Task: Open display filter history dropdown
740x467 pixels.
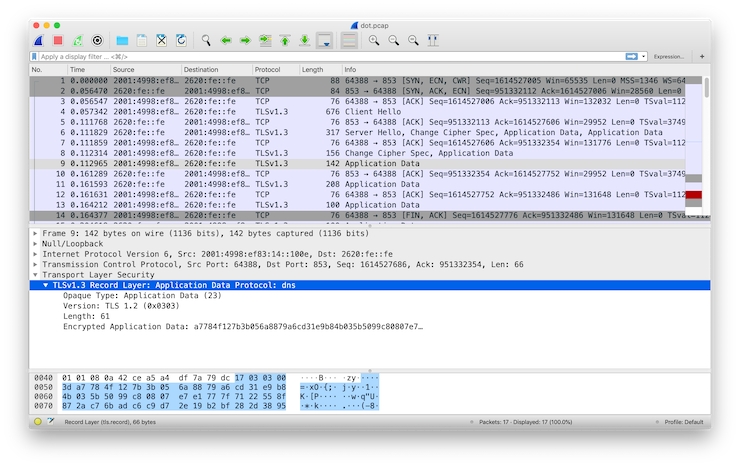Action: [643, 57]
